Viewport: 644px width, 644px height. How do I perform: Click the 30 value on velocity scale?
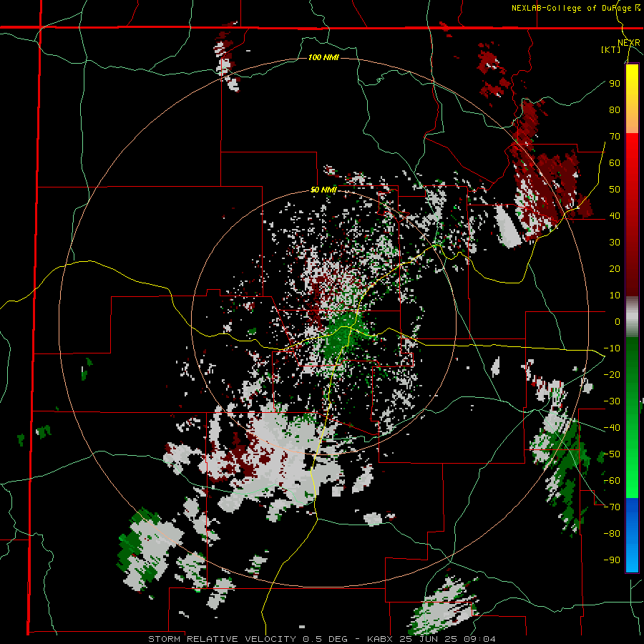(x=615, y=243)
